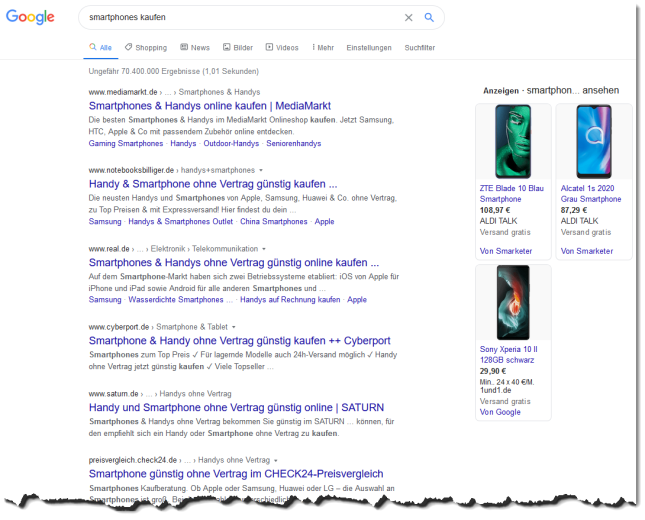Switch to the Bilder tab

pyautogui.click(x=238, y=47)
